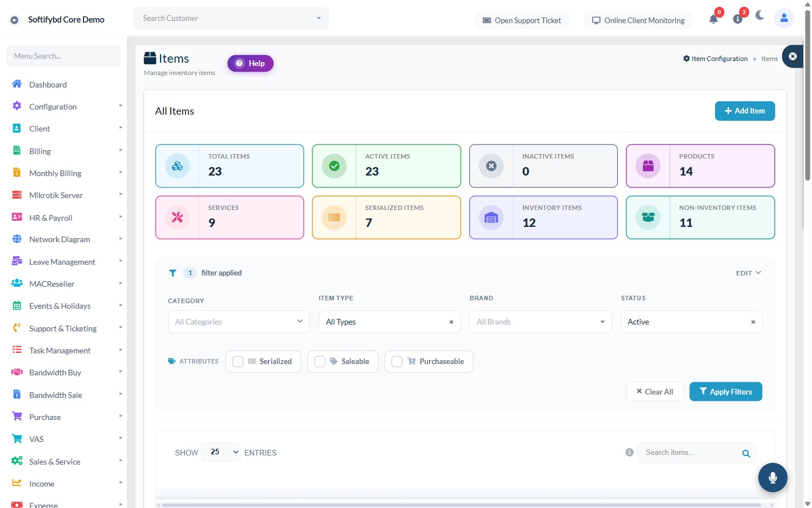Click the Search items input field

pyautogui.click(x=696, y=453)
